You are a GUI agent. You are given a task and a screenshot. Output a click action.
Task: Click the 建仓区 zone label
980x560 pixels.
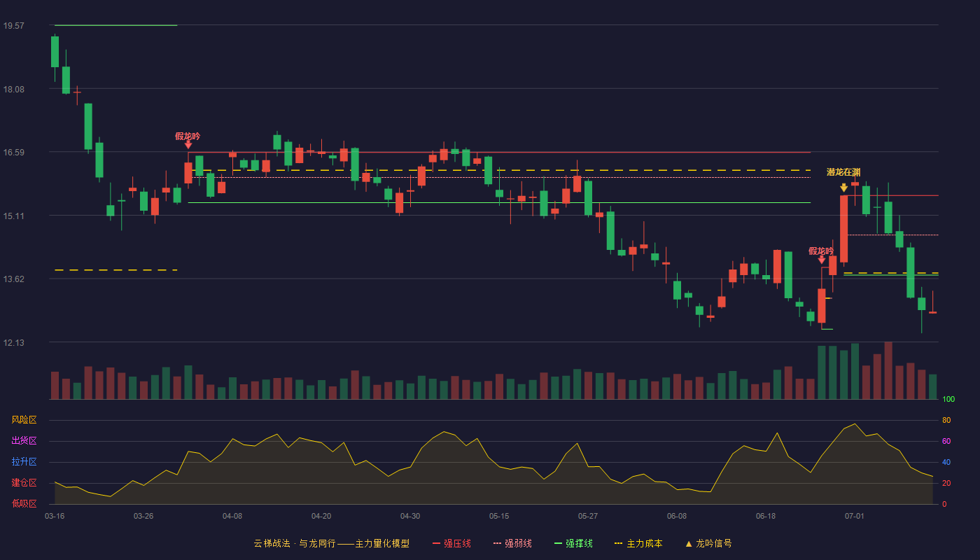[x=24, y=483]
